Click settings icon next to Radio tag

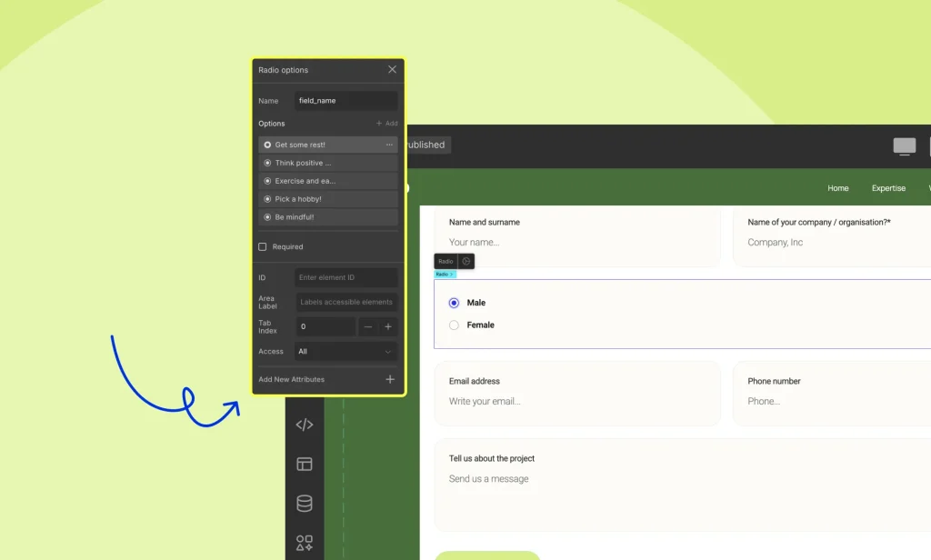(466, 261)
